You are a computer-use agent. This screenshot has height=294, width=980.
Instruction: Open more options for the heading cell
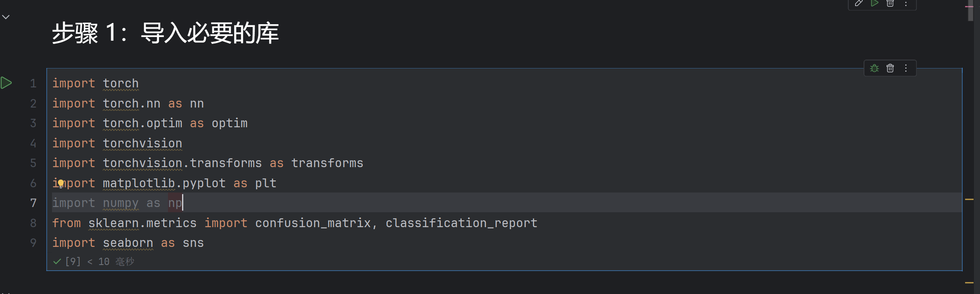[x=906, y=3]
